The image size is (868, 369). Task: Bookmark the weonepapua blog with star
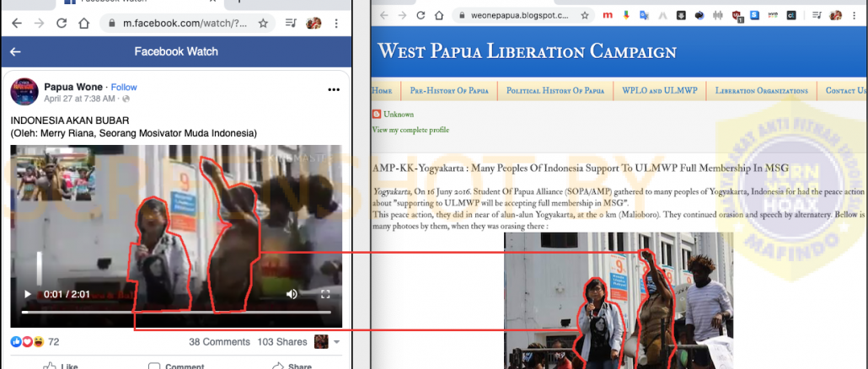click(x=585, y=15)
